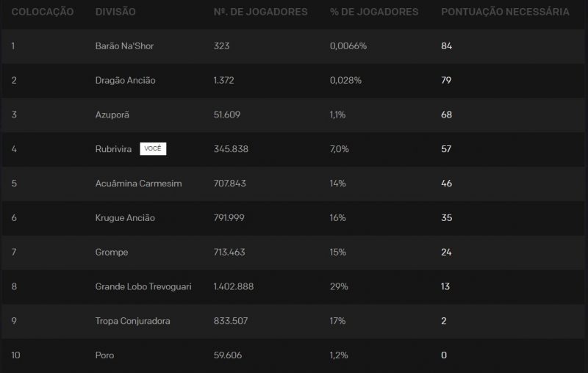This screenshot has height=373, width=588.
Task: Select the Barão Na'Shor division name
Action: point(124,46)
